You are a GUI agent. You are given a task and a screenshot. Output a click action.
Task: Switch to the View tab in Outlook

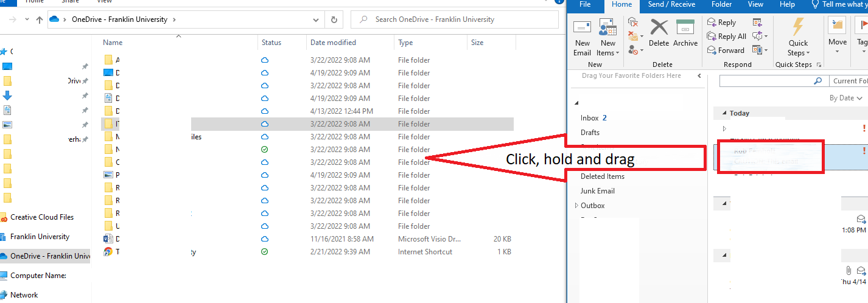click(755, 5)
